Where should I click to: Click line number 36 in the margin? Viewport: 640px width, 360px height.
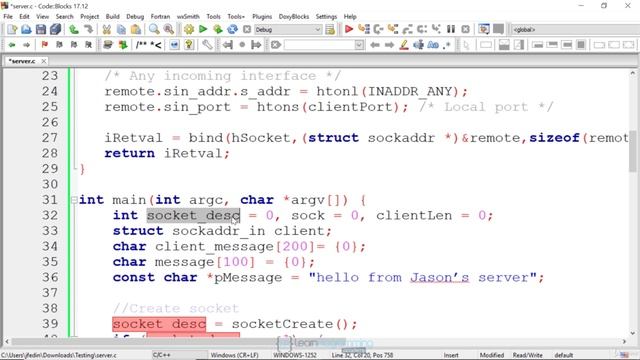50,278
